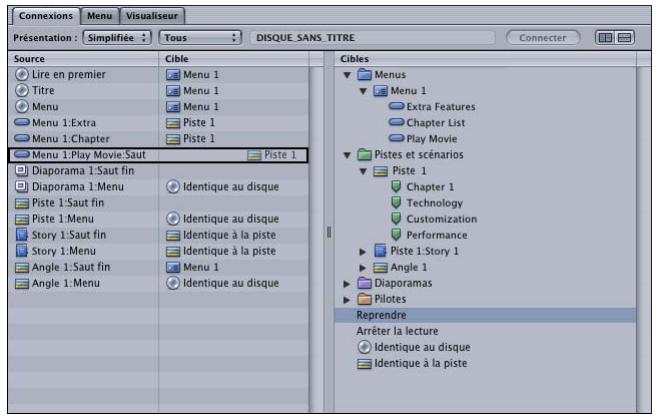Click the button icon for Menu 1:Play Movie:Saut

[x=22, y=154]
